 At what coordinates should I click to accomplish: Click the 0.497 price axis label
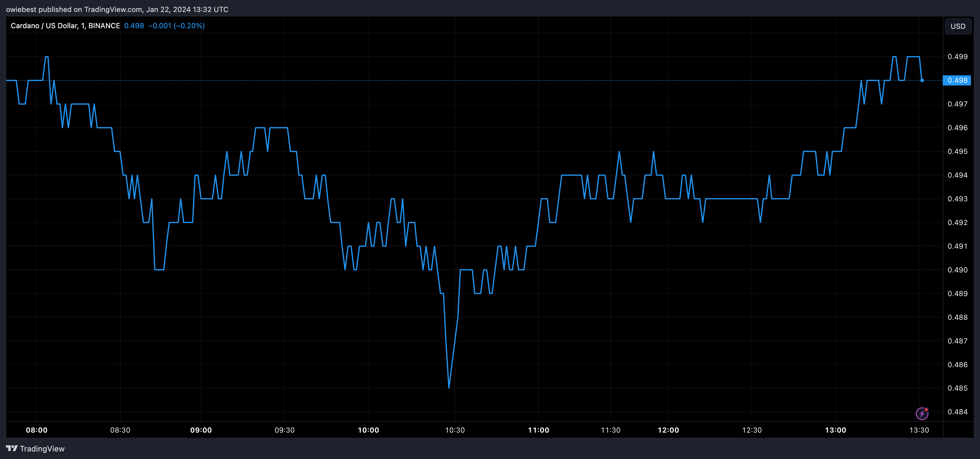(957, 104)
